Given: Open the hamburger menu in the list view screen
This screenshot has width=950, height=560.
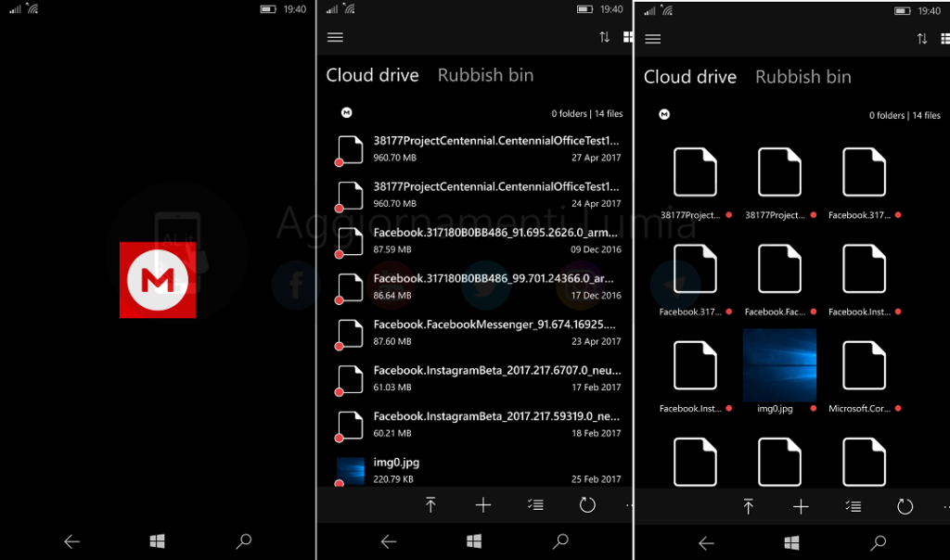Looking at the screenshot, I should tap(335, 37).
